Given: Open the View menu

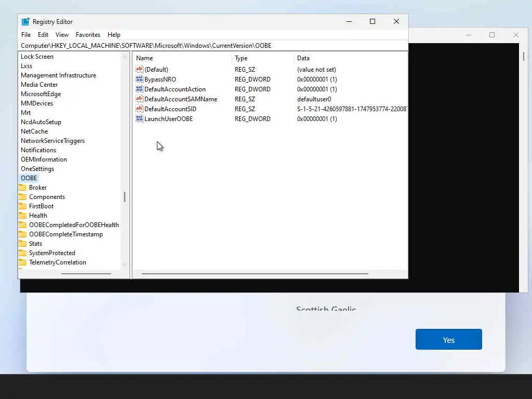Looking at the screenshot, I should pyautogui.click(x=62, y=35).
